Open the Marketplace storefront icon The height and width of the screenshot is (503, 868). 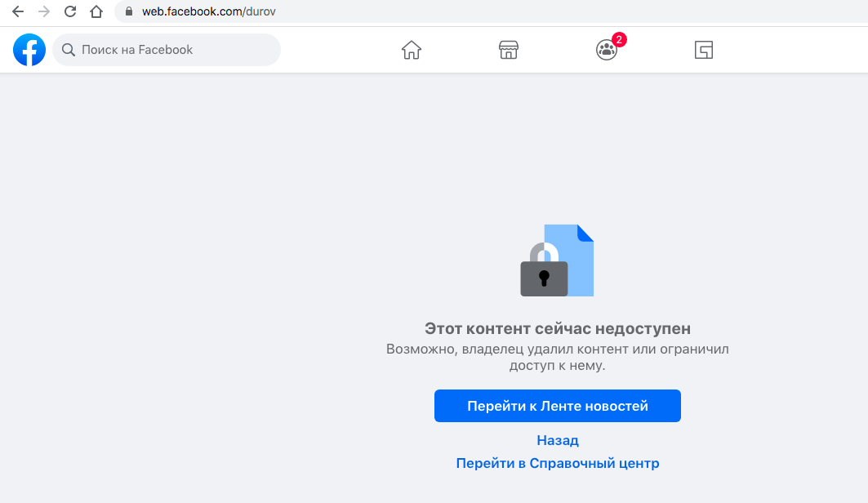pos(509,51)
